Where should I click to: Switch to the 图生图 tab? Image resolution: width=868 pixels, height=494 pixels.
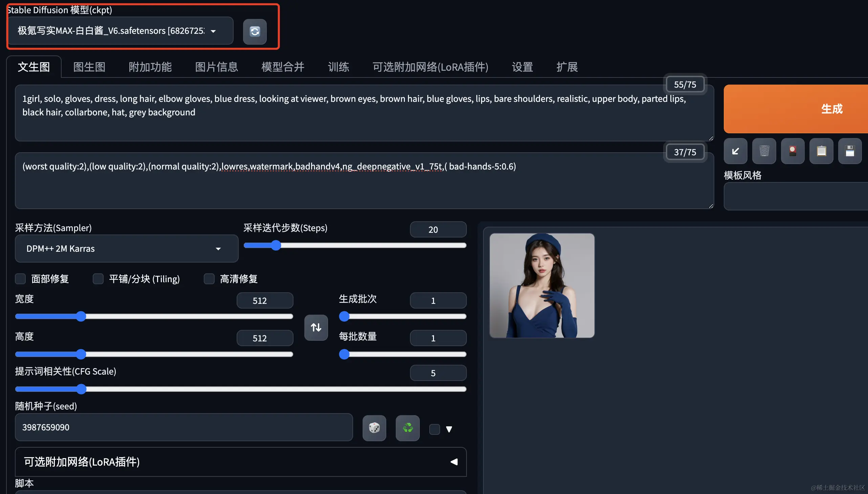pyautogui.click(x=89, y=67)
